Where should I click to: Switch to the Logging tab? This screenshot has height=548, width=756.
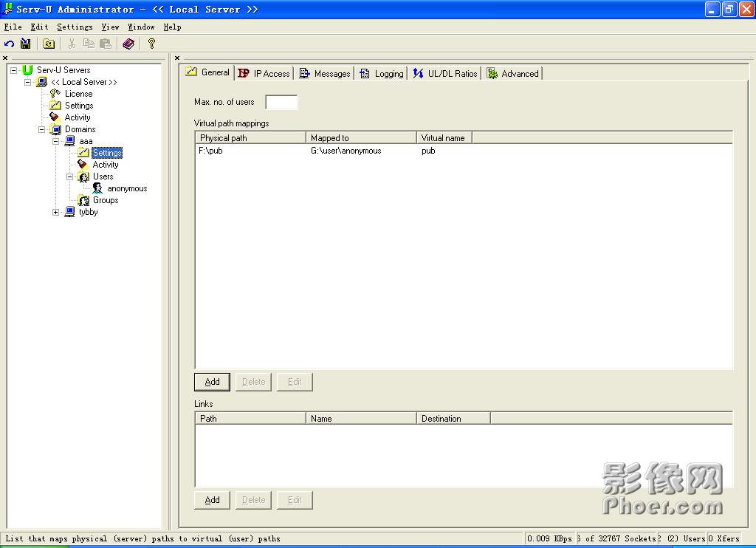click(382, 73)
